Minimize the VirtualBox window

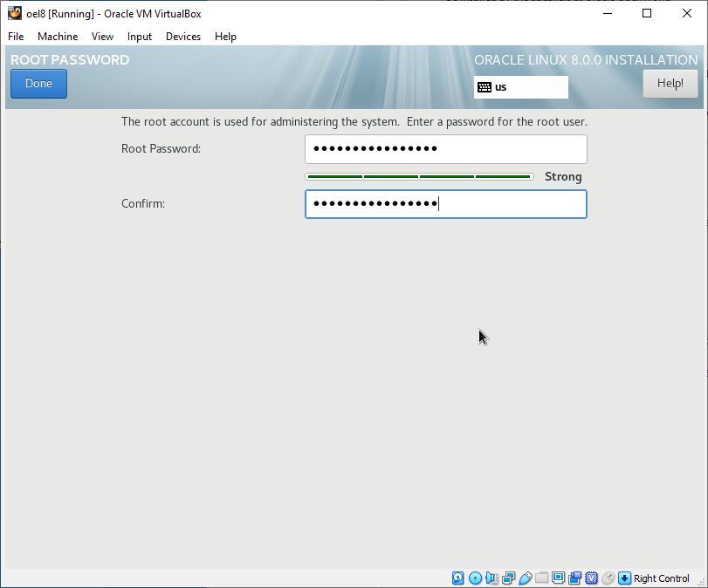click(x=608, y=14)
